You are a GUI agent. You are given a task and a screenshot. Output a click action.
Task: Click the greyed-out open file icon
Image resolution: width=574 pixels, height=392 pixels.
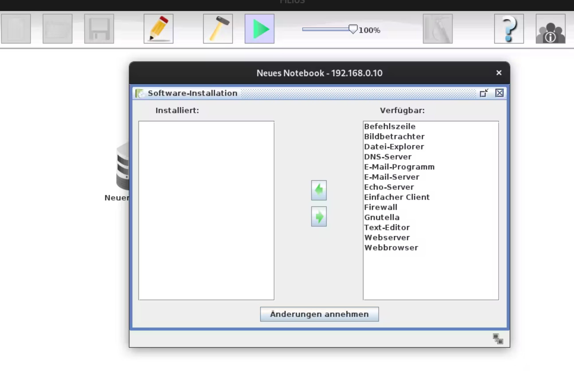[x=57, y=29]
